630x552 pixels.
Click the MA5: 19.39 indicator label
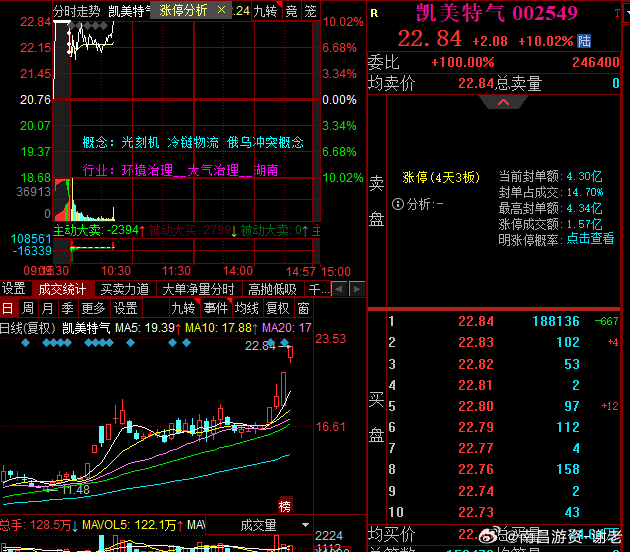click(147, 328)
